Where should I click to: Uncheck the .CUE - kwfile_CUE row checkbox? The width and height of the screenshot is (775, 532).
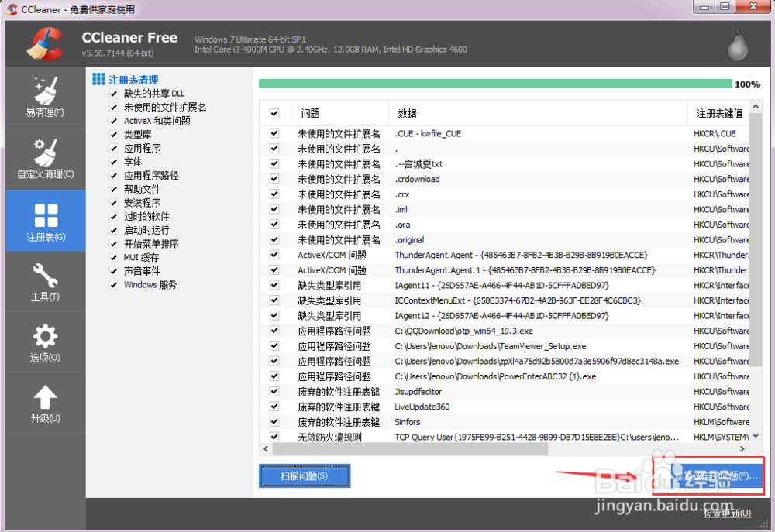click(274, 133)
